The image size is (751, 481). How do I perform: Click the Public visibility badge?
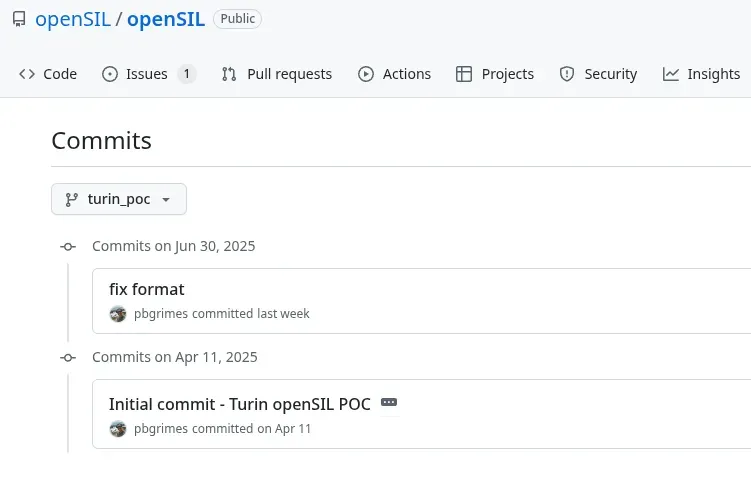tap(238, 19)
